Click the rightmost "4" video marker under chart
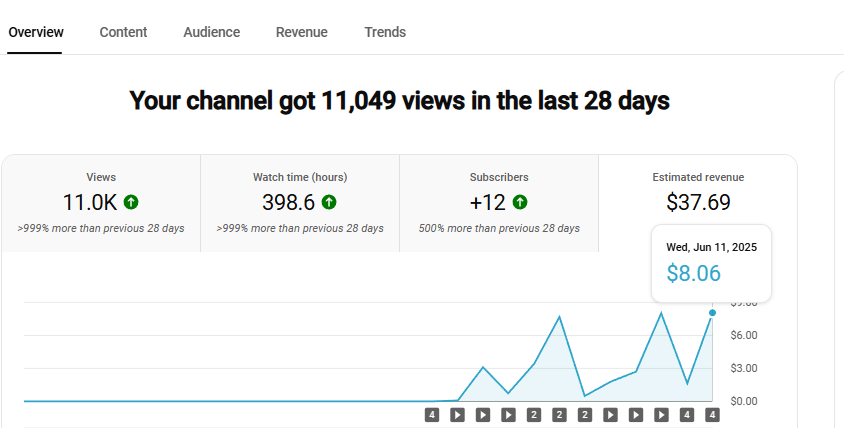Image resolution: width=844 pixels, height=428 pixels. [x=712, y=415]
